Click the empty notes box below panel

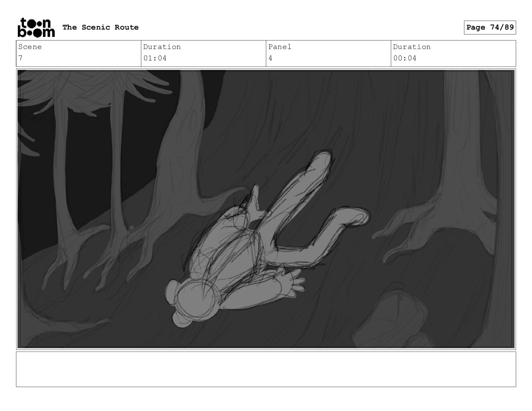[x=266, y=369]
